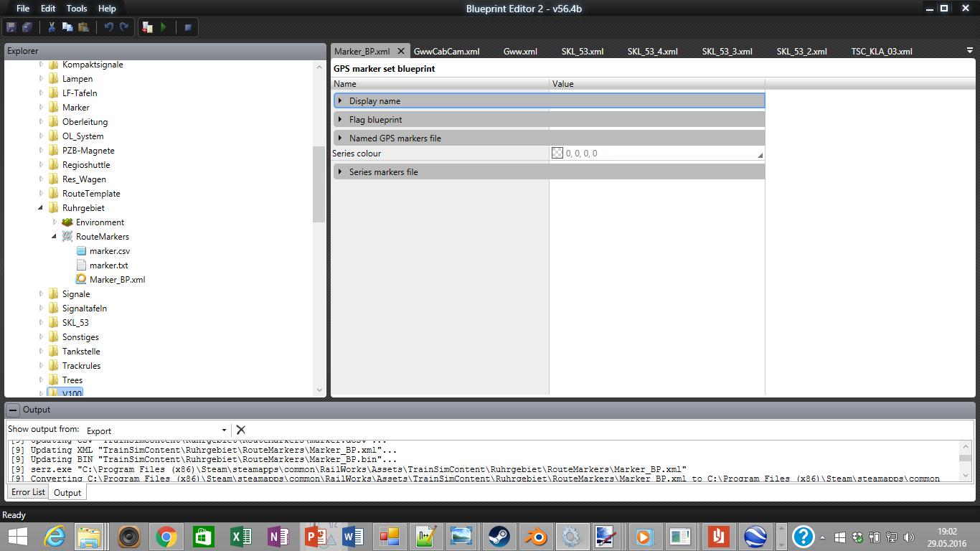The height and width of the screenshot is (551, 980).
Task: Open Google Chrome from the taskbar
Action: pyautogui.click(x=166, y=536)
